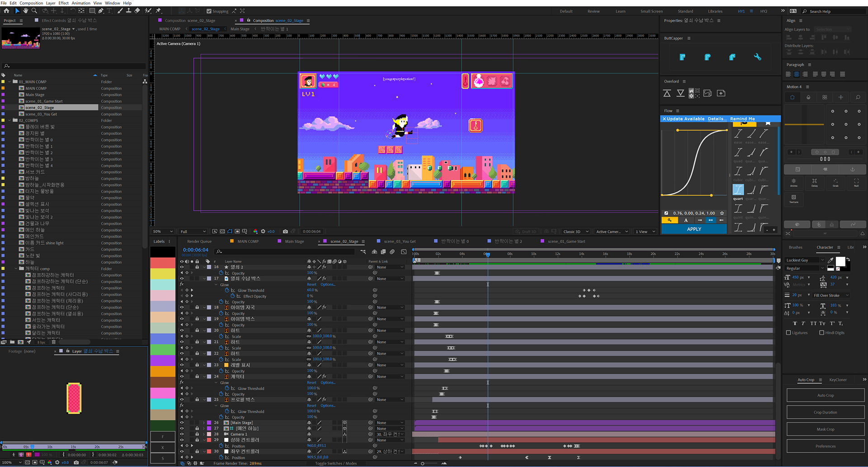Open the Effect menu
This screenshot has height=467, width=868.
pyautogui.click(x=63, y=3)
